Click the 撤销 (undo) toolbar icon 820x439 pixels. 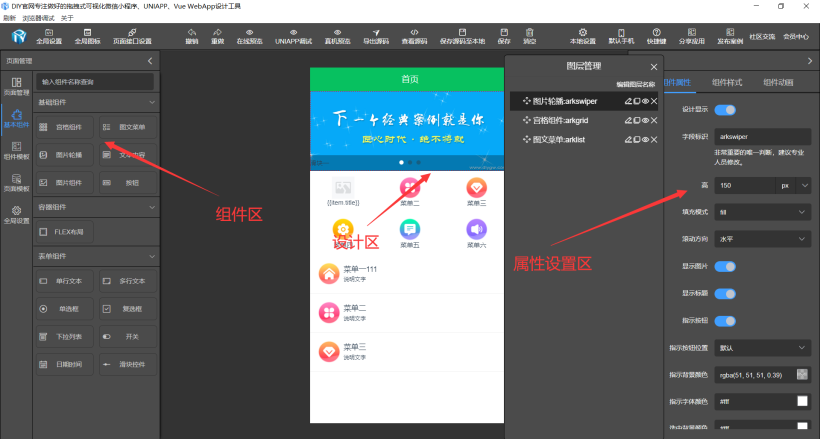tap(192, 36)
